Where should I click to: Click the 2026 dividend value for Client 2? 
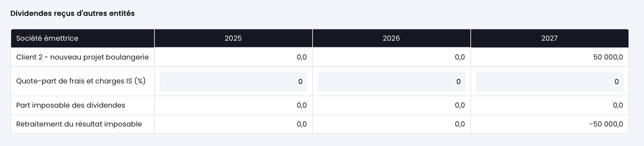(x=460, y=57)
